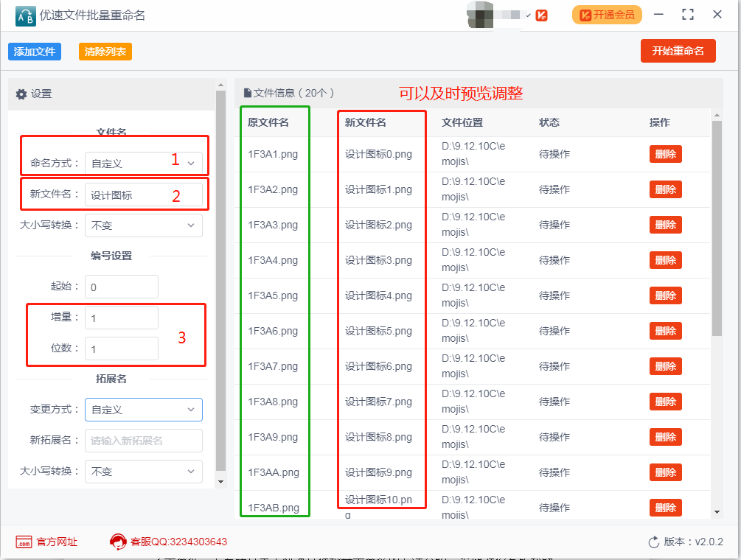
Task: Click file list scrollbar thumb
Action: click(717, 228)
